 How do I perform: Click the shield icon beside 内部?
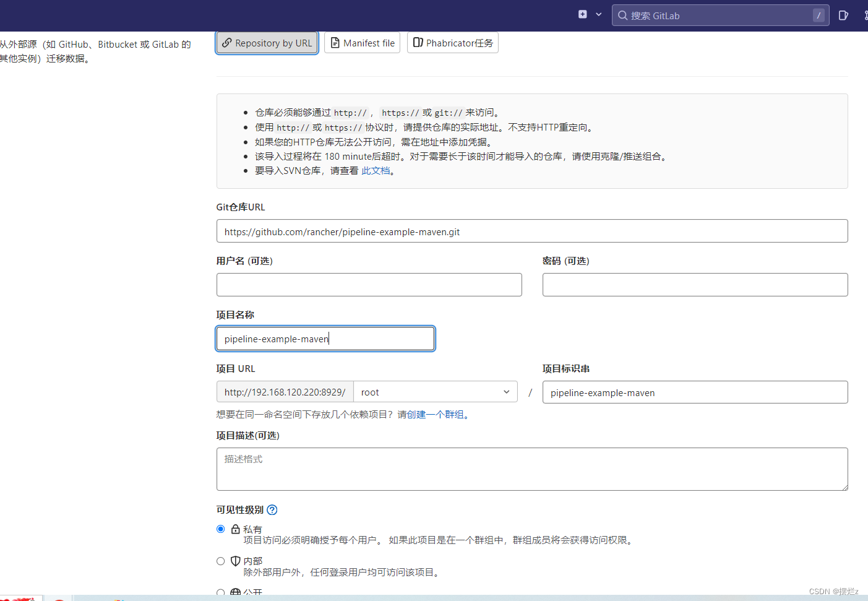236,561
